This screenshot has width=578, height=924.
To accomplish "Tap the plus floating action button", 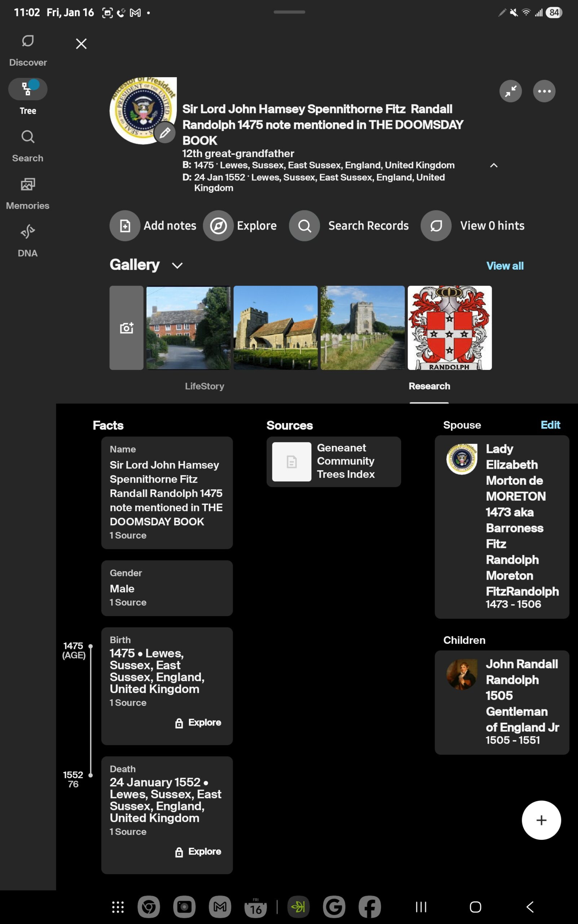I will click(x=541, y=820).
